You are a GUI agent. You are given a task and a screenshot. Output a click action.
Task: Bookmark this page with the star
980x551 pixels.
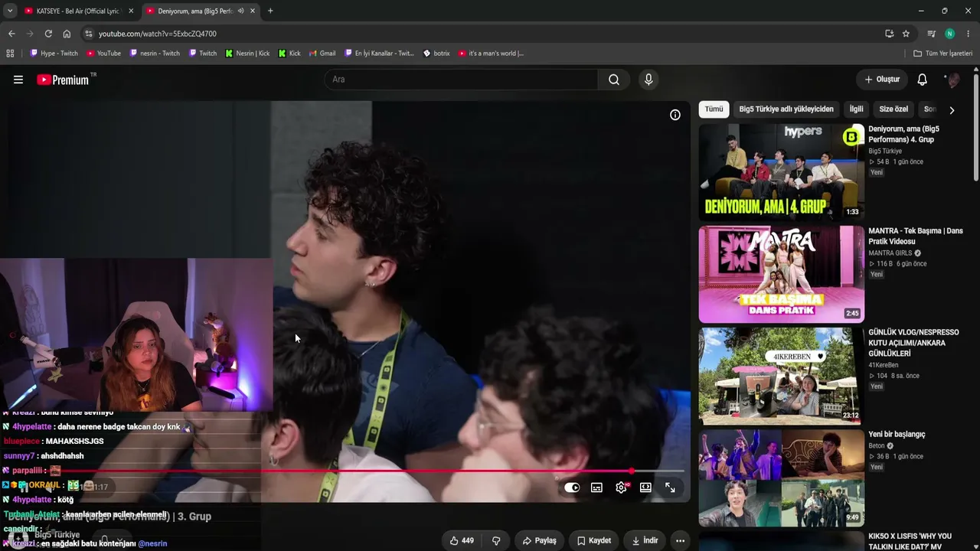[x=906, y=34]
